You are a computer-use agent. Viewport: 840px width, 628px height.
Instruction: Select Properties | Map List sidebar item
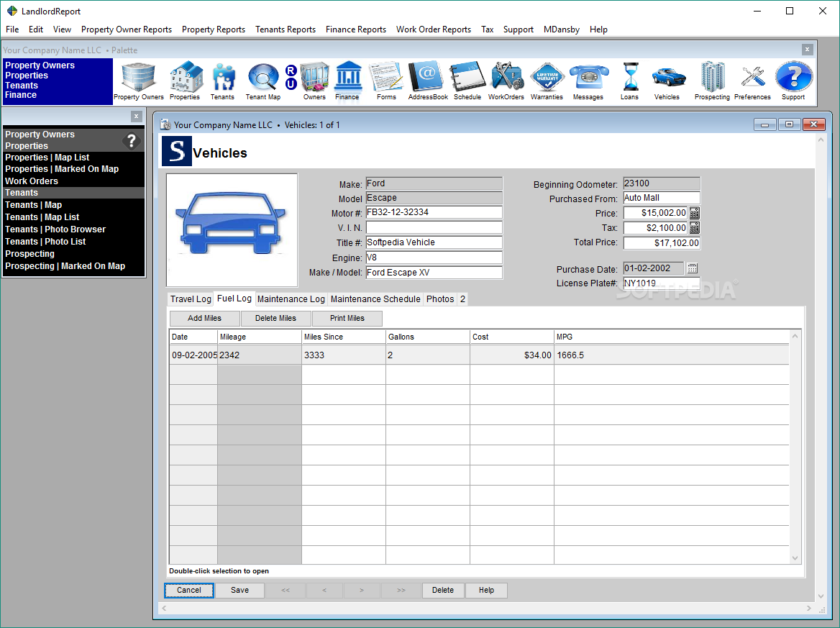tap(47, 158)
